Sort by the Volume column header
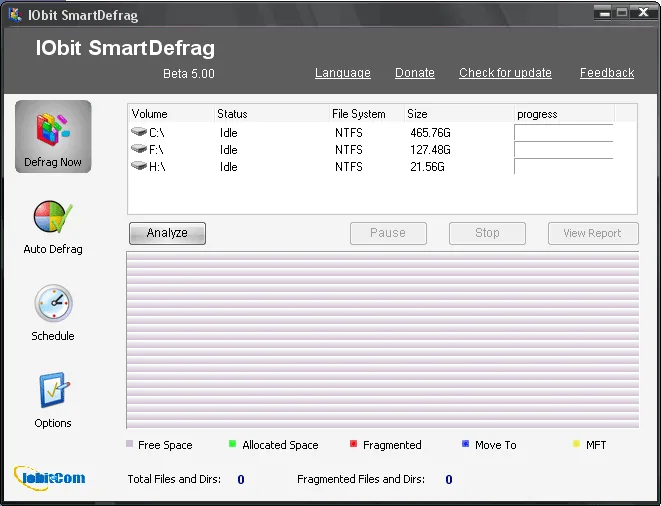The height and width of the screenshot is (506, 661). [x=171, y=114]
